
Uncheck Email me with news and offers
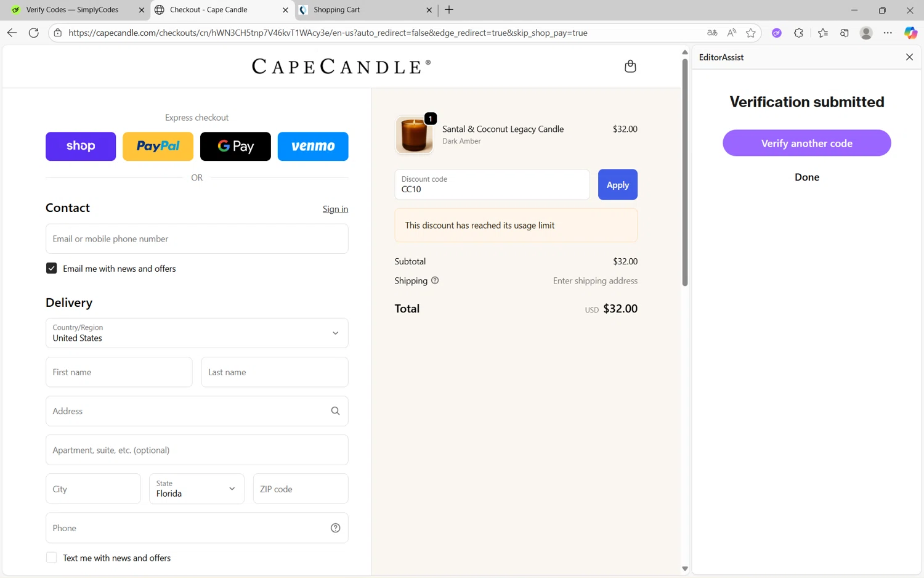(52, 269)
